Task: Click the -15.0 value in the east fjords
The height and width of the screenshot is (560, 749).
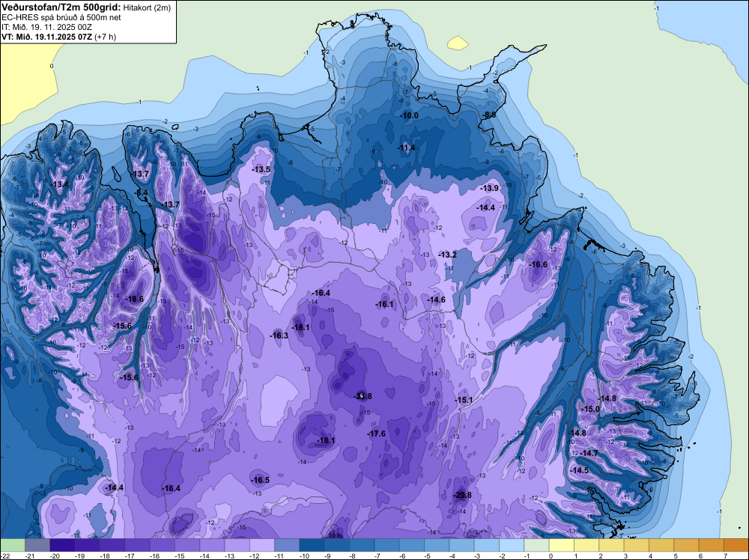Action: pyautogui.click(x=590, y=409)
